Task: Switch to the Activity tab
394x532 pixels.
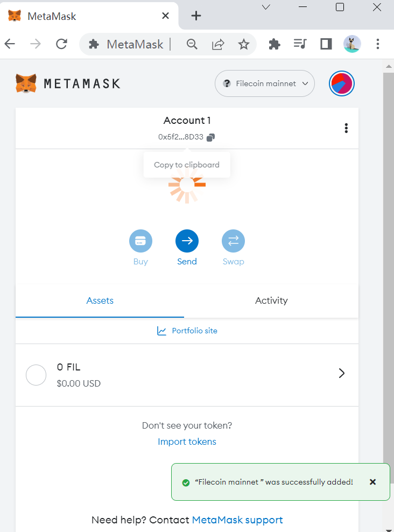Action: click(x=271, y=300)
